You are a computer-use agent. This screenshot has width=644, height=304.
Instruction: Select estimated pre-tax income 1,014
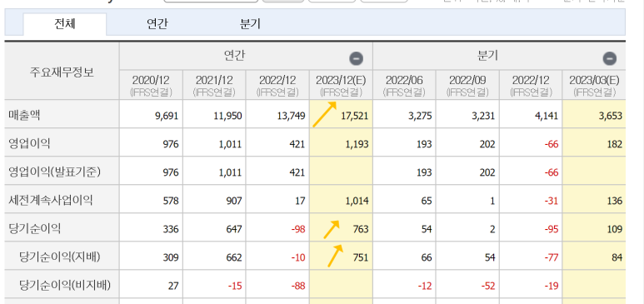(356, 202)
